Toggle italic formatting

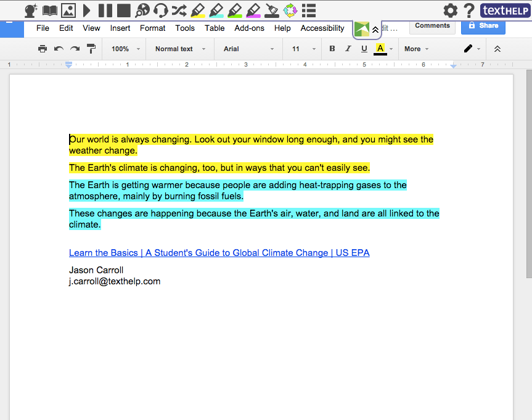(348, 49)
